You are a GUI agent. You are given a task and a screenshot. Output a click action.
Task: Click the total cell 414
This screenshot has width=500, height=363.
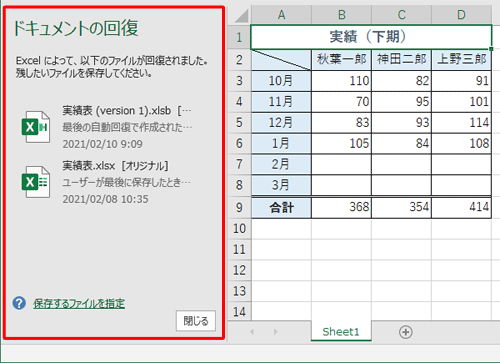pyautogui.click(x=461, y=207)
